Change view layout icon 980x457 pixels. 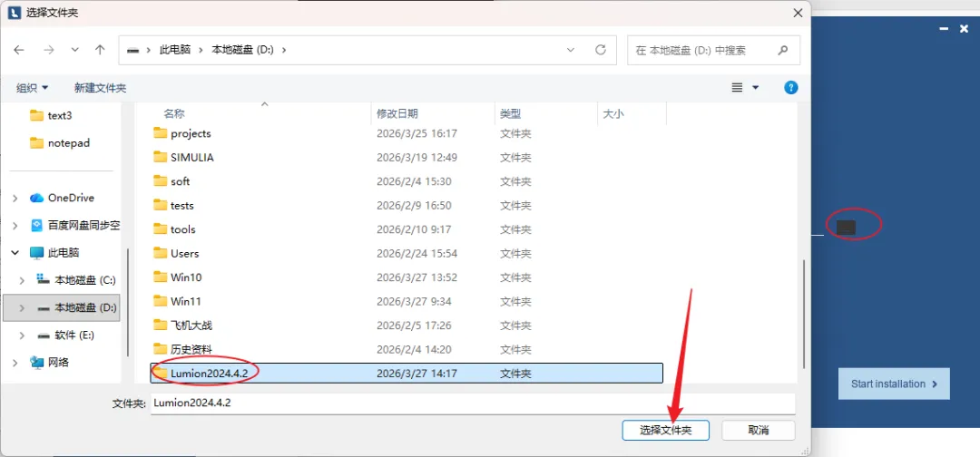[738, 88]
